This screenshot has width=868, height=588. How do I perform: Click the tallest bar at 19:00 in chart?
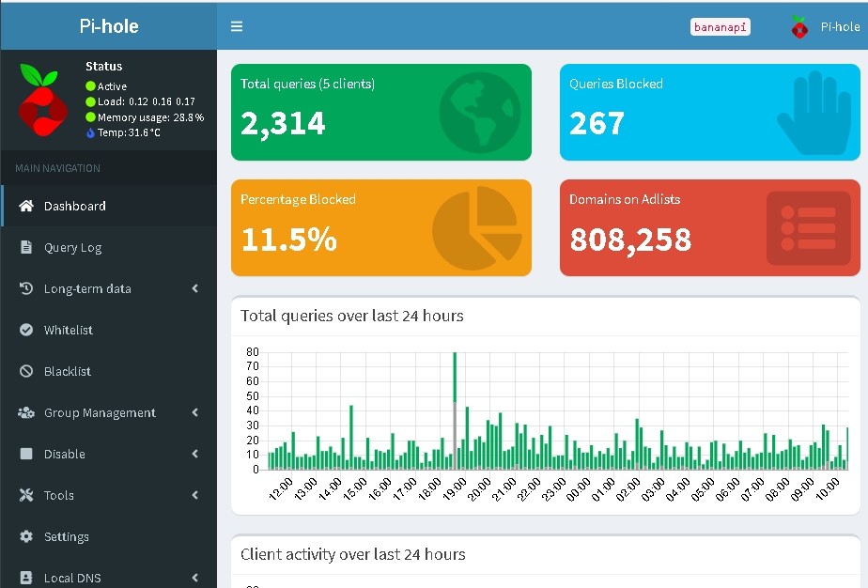(455, 410)
